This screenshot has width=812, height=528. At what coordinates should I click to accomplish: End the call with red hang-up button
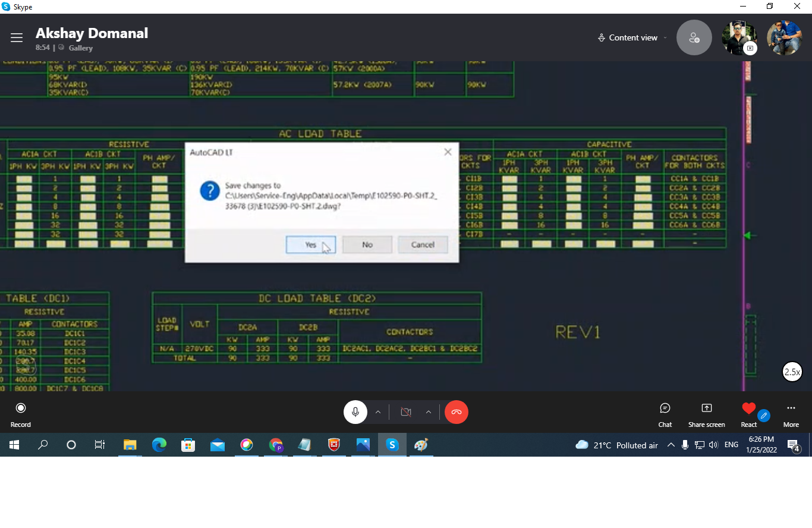click(457, 412)
